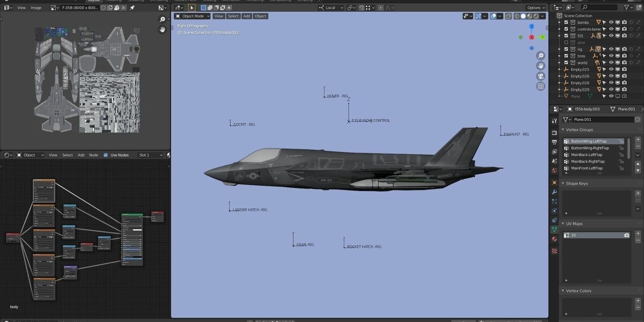The width and height of the screenshot is (644, 322).
Task: Open the Texture properties checker tab icon
Action: click(x=554, y=251)
